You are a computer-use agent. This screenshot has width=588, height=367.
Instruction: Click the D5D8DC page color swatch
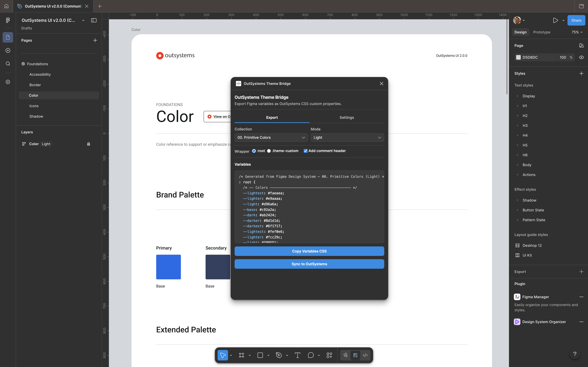coord(518,57)
